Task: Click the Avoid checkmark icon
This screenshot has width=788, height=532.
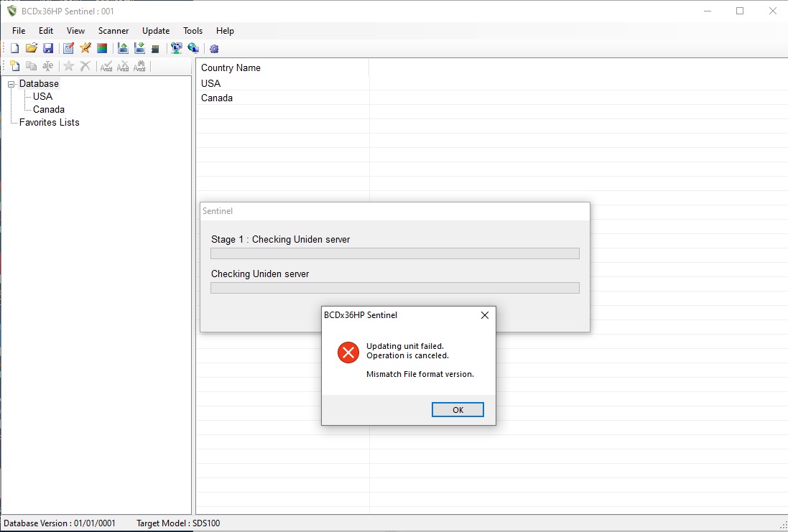Action: click(106, 66)
